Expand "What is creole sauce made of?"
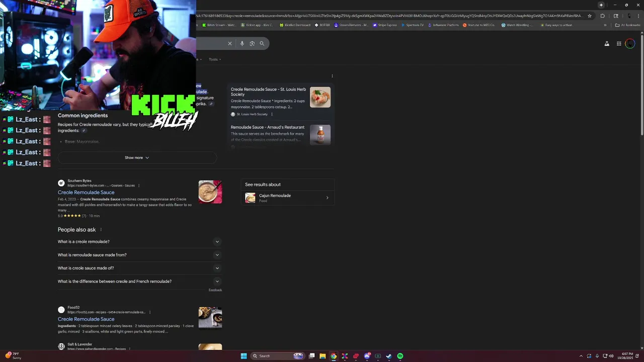Viewport: 644px width, 362px height. pyautogui.click(x=139, y=268)
